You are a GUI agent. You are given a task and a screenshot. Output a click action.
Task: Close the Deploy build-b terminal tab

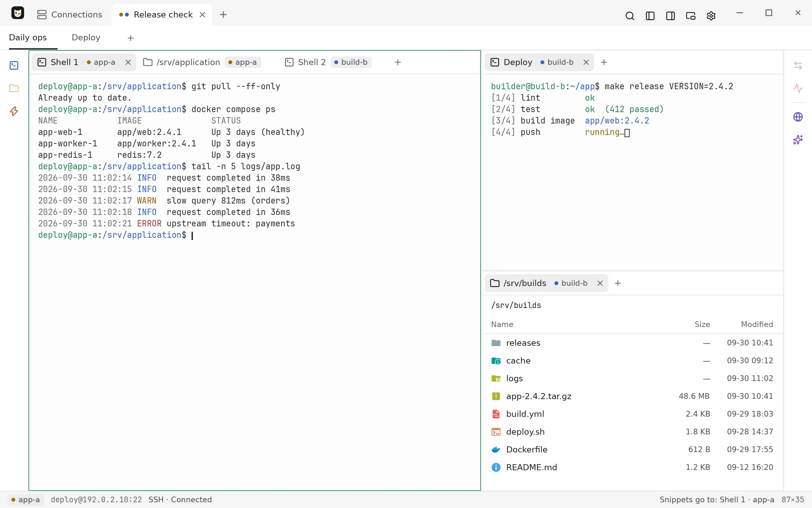coord(586,62)
